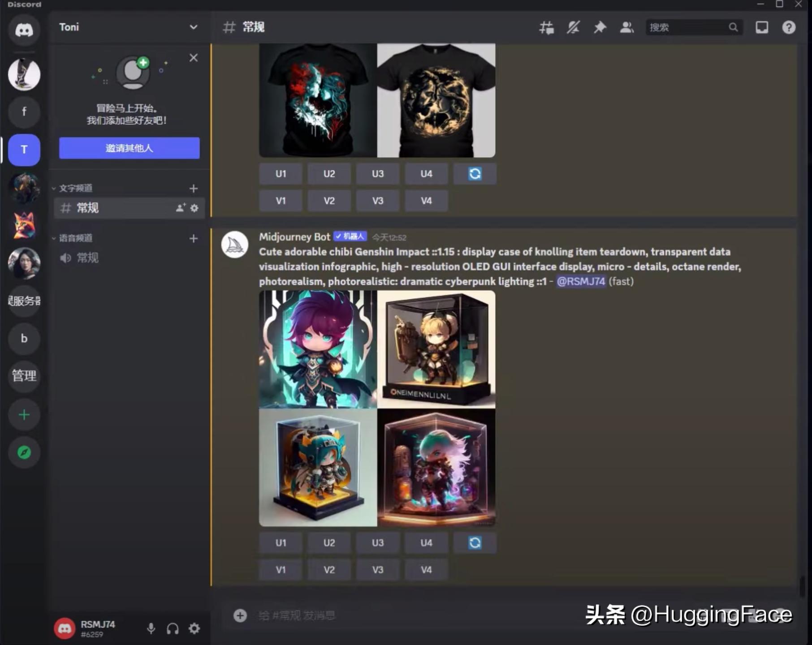The image size is (812, 645).
Task: Click the Midjourney Bot sailboat avatar
Action: point(235,245)
